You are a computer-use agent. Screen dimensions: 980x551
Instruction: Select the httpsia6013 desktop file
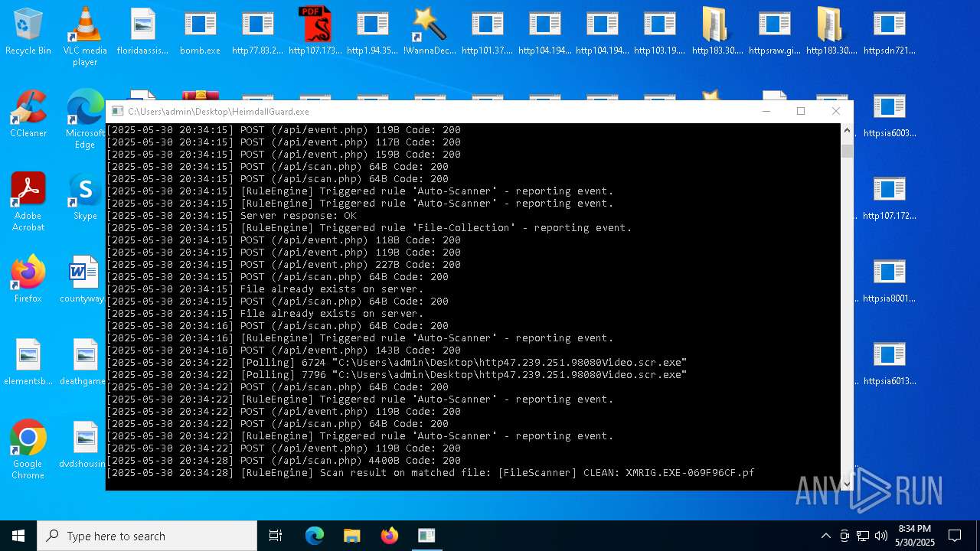click(889, 362)
